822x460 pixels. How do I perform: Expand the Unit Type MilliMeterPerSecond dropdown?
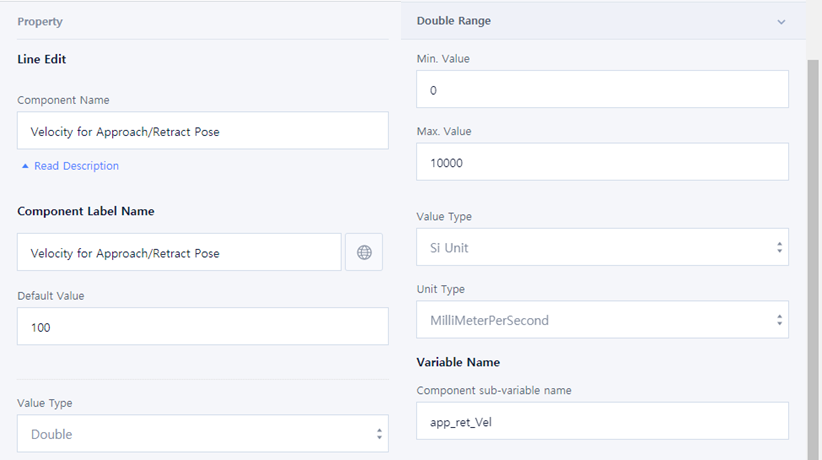[602, 320]
